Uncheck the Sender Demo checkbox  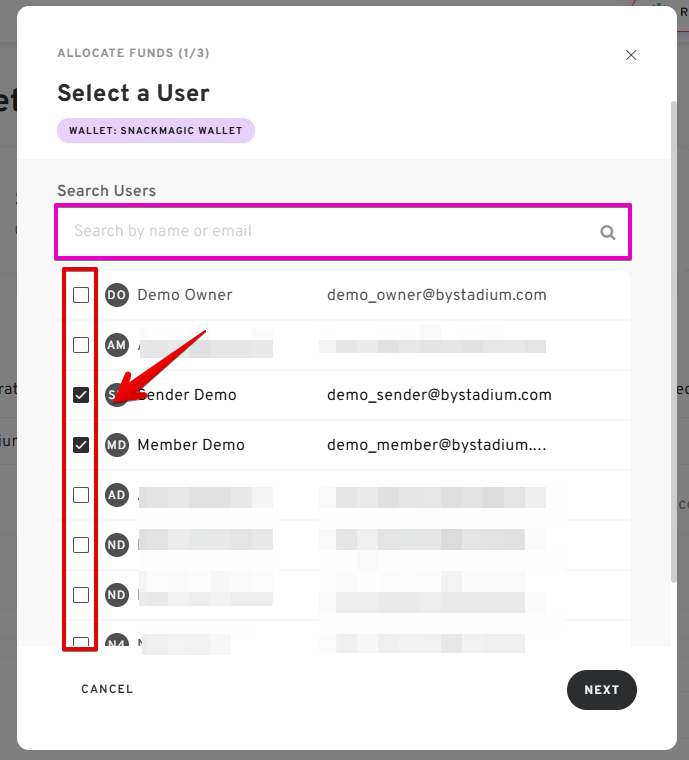tap(81, 395)
